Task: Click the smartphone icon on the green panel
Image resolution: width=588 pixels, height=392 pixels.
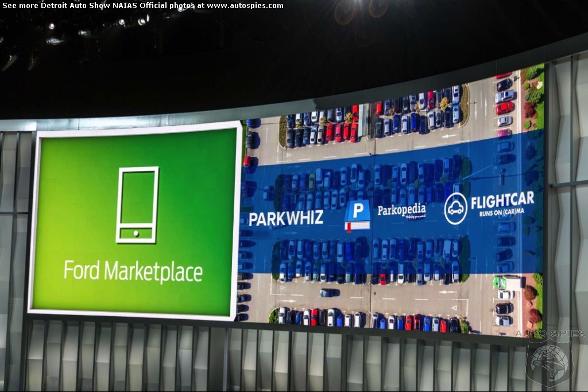Action: tap(137, 205)
